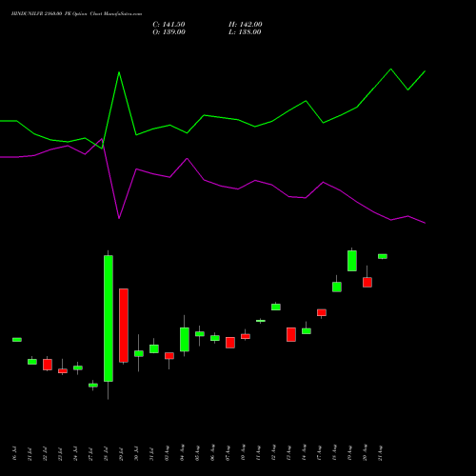Select the high value 'H: 142.00'
Screen dimensions: 476x476
point(246,25)
